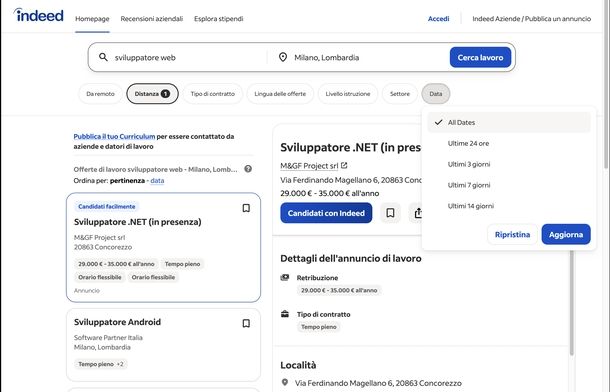The height and width of the screenshot is (392, 610).
Task: Click pertinenza sort label
Action: point(127,180)
